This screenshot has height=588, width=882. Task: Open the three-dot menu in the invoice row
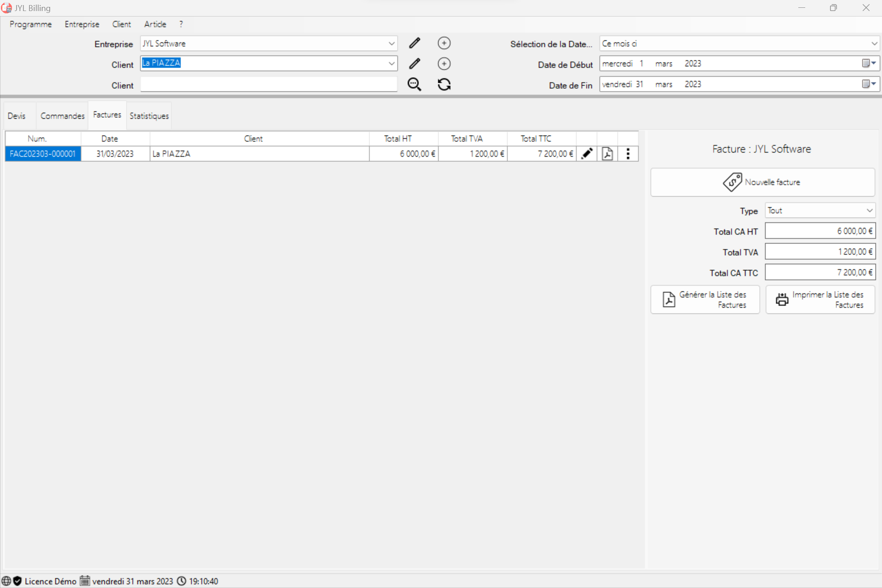[x=628, y=154]
